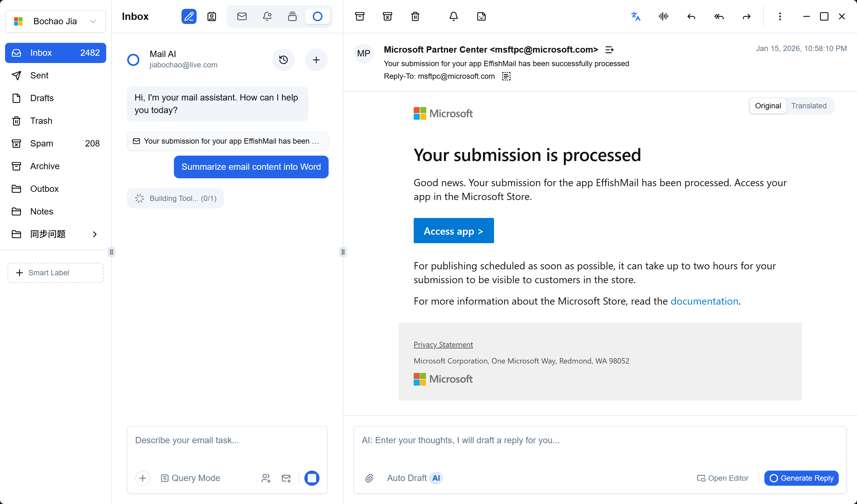
Task: Click the reminder bell icon in toolbar
Action: click(x=453, y=16)
